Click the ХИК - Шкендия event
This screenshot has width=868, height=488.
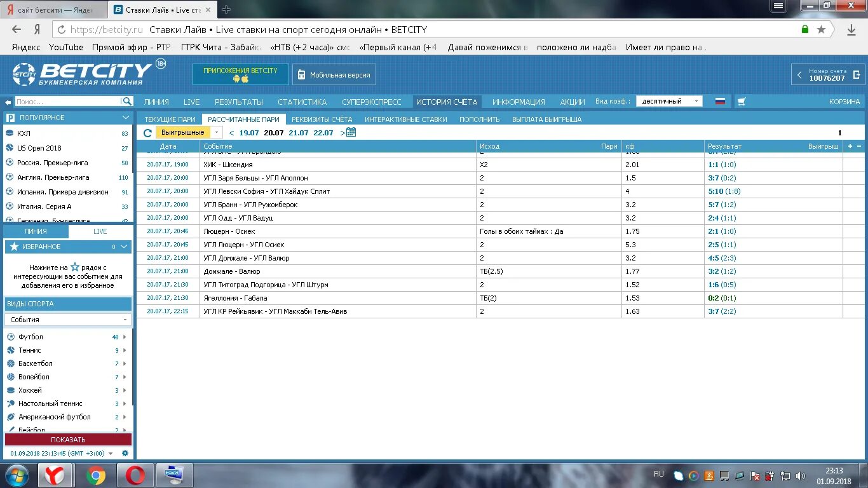(227, 165)
